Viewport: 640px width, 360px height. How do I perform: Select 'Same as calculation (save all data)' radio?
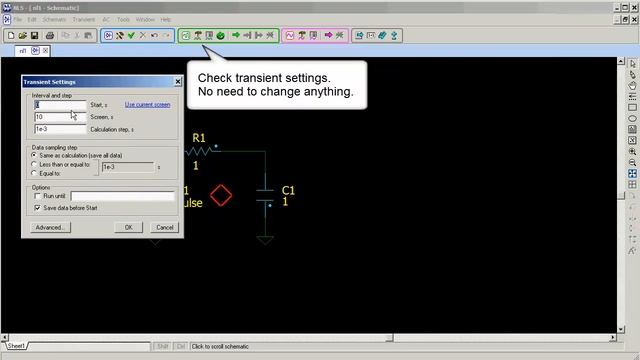(34, 156)
